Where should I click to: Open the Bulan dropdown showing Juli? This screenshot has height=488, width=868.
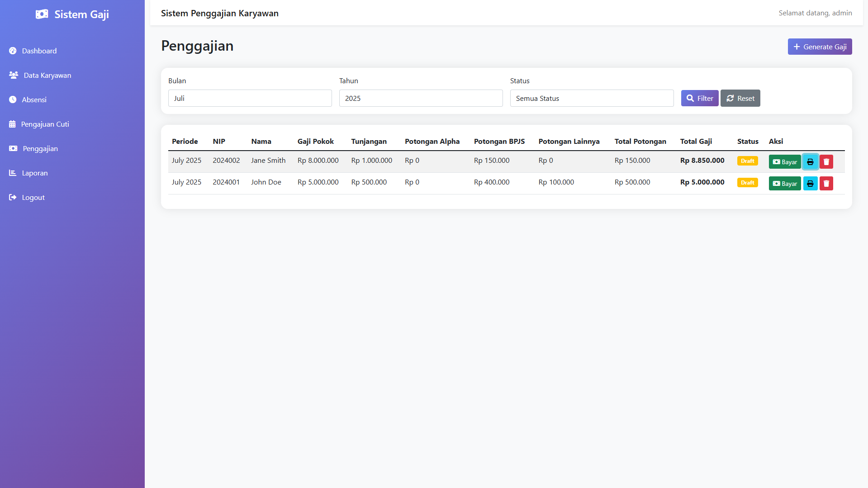click(x=250, y=99)
